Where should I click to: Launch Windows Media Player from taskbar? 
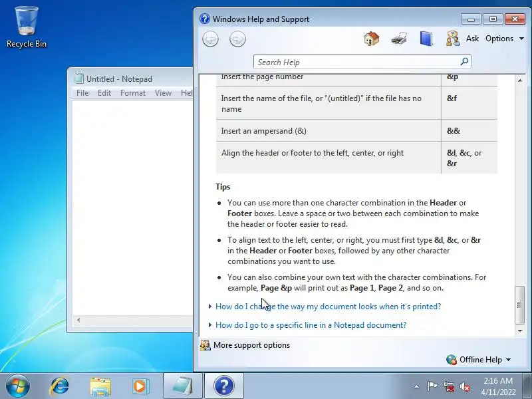140,386
